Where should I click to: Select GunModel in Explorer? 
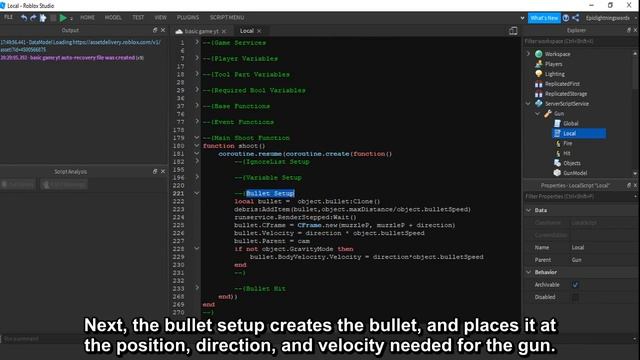click(575, 173)
